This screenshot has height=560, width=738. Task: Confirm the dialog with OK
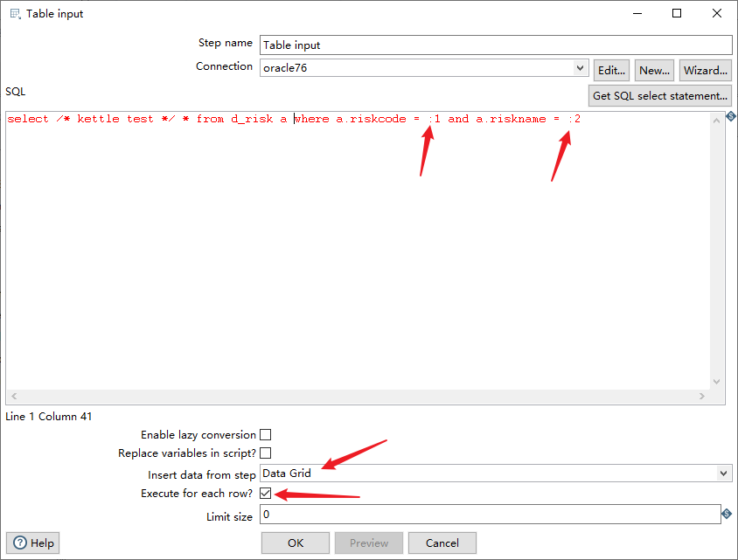coord(296,543)
